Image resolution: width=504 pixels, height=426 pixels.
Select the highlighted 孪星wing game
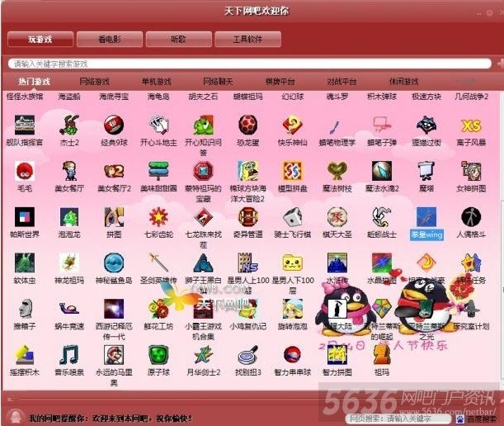tap(426, 224)
